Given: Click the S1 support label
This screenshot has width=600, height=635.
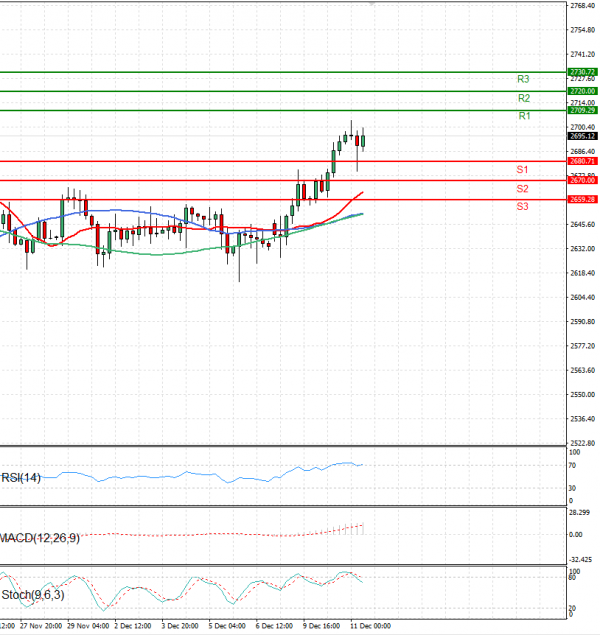Looking at the screenshot, I should 522,170.
